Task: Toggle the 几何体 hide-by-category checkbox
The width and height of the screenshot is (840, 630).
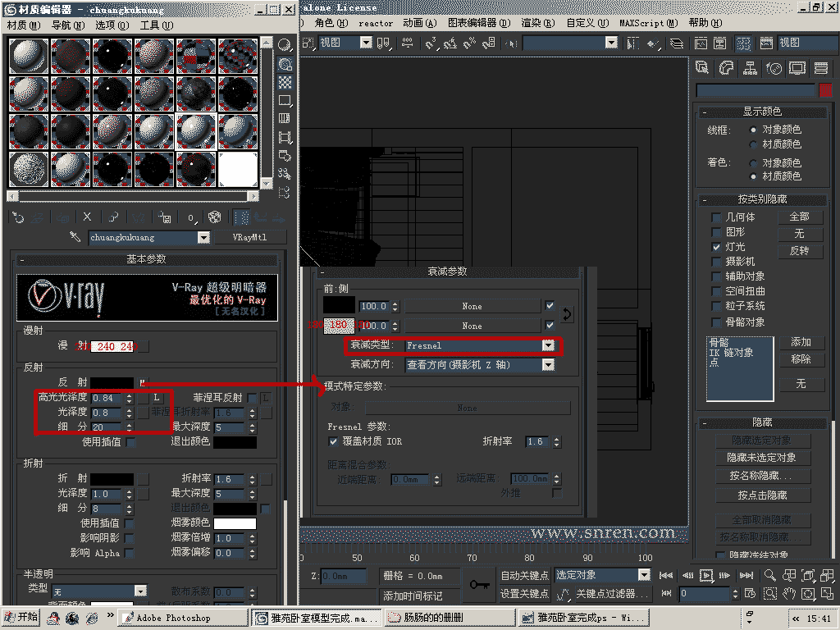Action: coord(715,217)
